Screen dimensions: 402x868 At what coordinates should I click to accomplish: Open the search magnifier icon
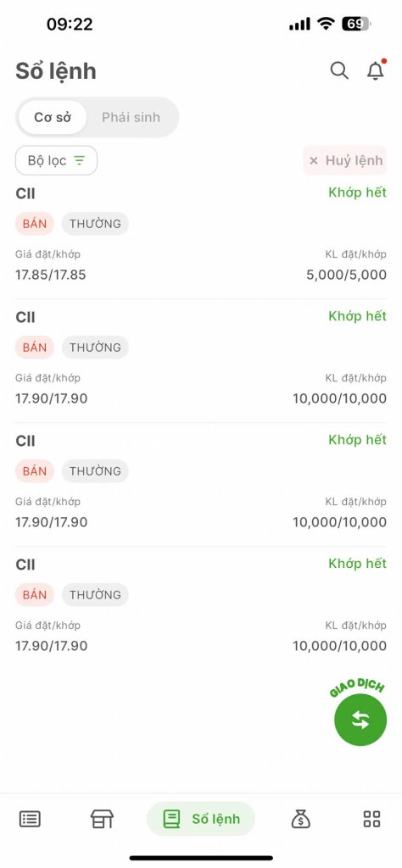click(x=339, y=71)
